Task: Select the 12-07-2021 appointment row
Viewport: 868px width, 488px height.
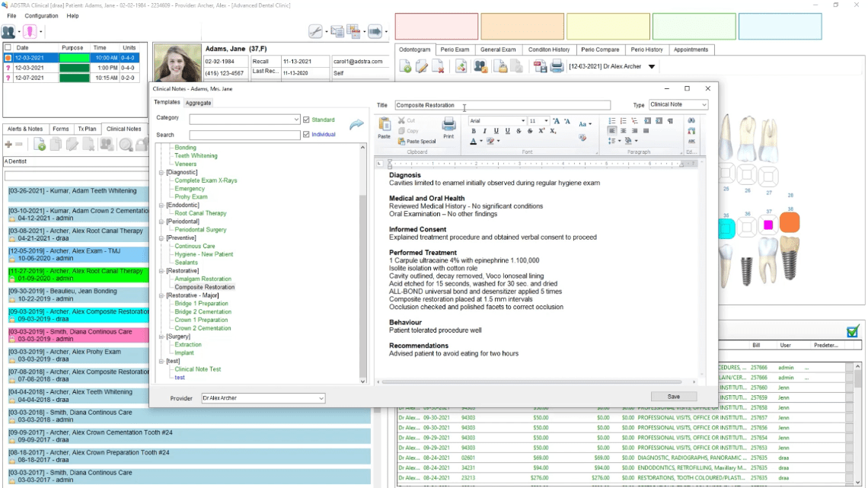Action: [71, 78]
